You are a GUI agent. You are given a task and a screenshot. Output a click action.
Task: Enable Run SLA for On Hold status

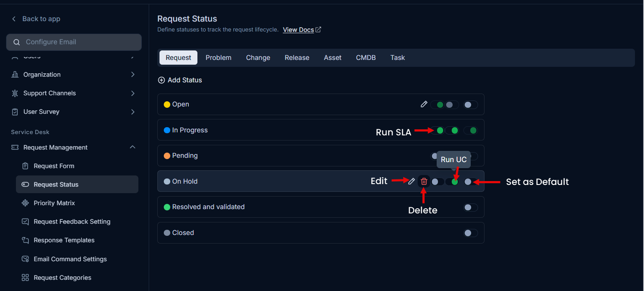coord(437,182)
